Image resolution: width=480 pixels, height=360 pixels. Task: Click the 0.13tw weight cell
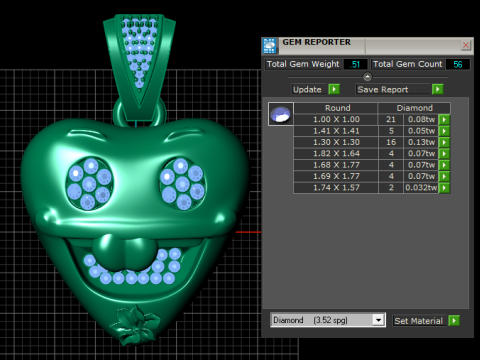pos(421,142)
